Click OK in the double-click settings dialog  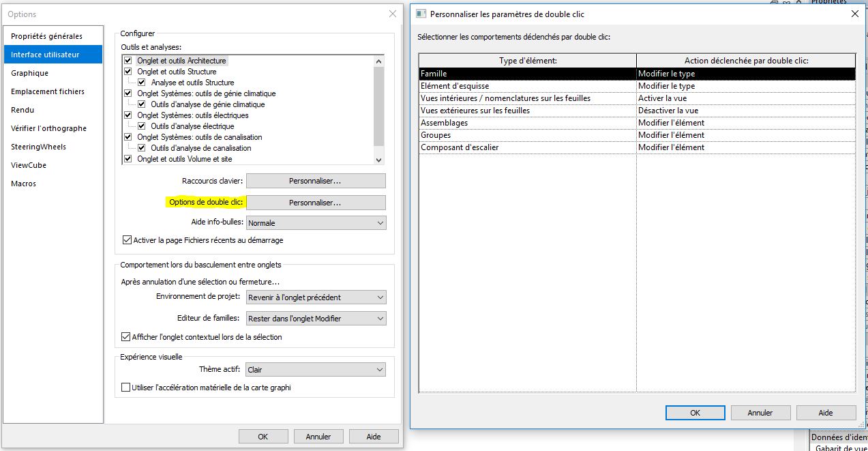(x=695, y=412)
